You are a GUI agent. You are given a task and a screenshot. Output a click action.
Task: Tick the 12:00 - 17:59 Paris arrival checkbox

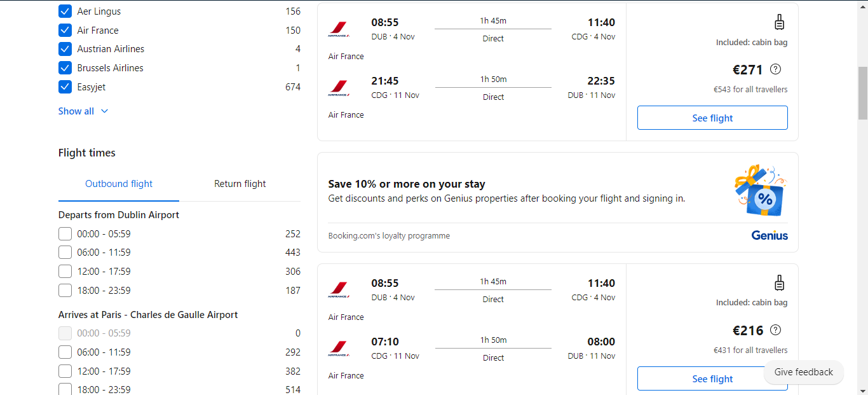pyautogui.click(x=65, y=371)
